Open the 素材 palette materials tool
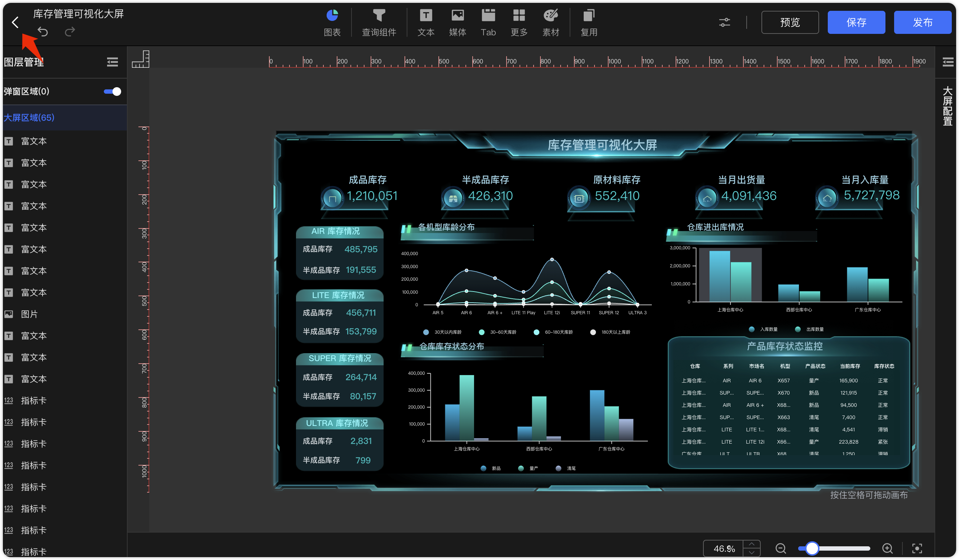The height and width of the screenshot is (560, 959). tap(550, 22)
